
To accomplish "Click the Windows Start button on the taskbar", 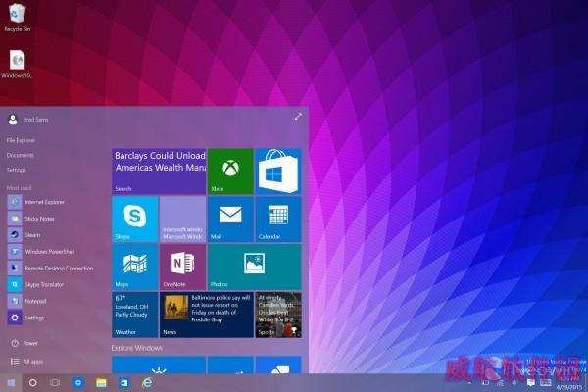I will pyautogui.click(x=11, y=383).
